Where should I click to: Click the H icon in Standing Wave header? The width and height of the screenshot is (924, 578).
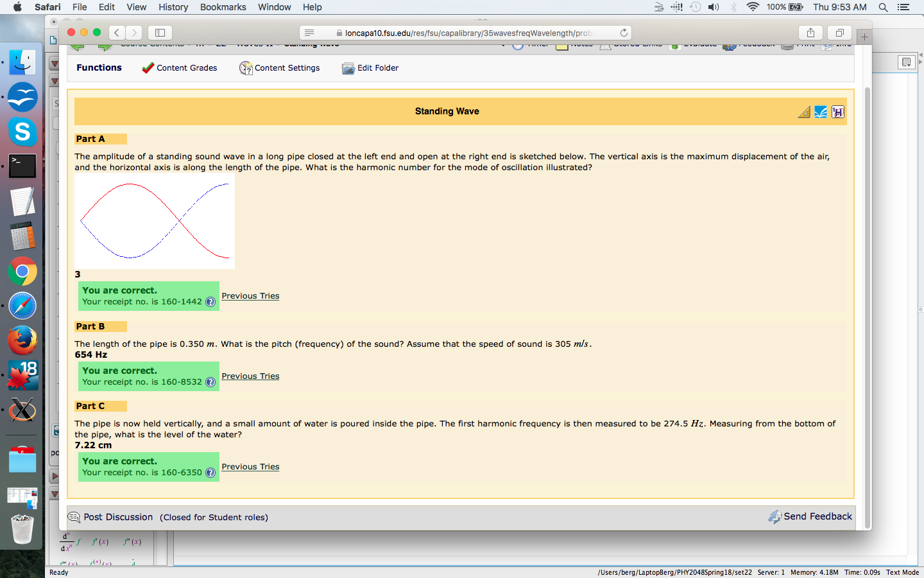838,112
